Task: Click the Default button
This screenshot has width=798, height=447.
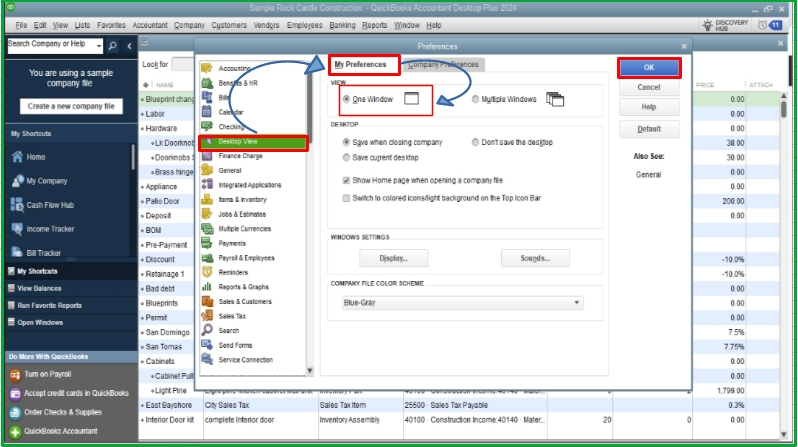Action: click(x=649, y=129)
